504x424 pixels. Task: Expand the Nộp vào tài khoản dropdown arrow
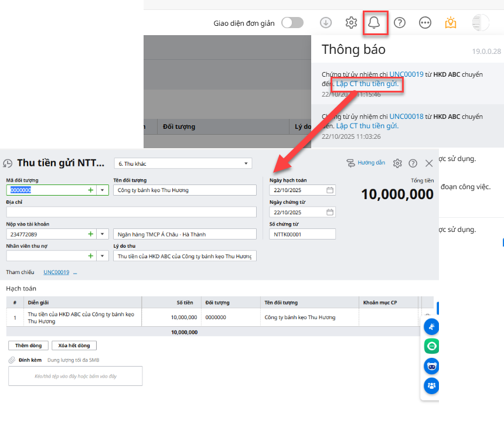pos(103,234)
